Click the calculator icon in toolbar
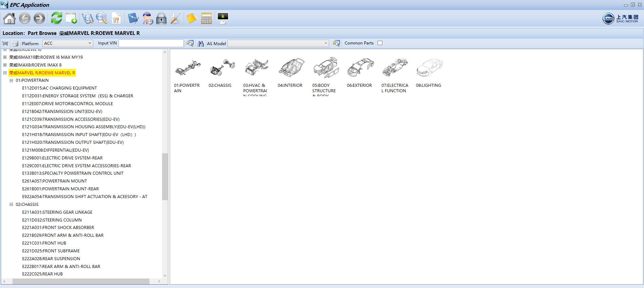The width and height of the screenshot is (644, 288). point(206,18)
